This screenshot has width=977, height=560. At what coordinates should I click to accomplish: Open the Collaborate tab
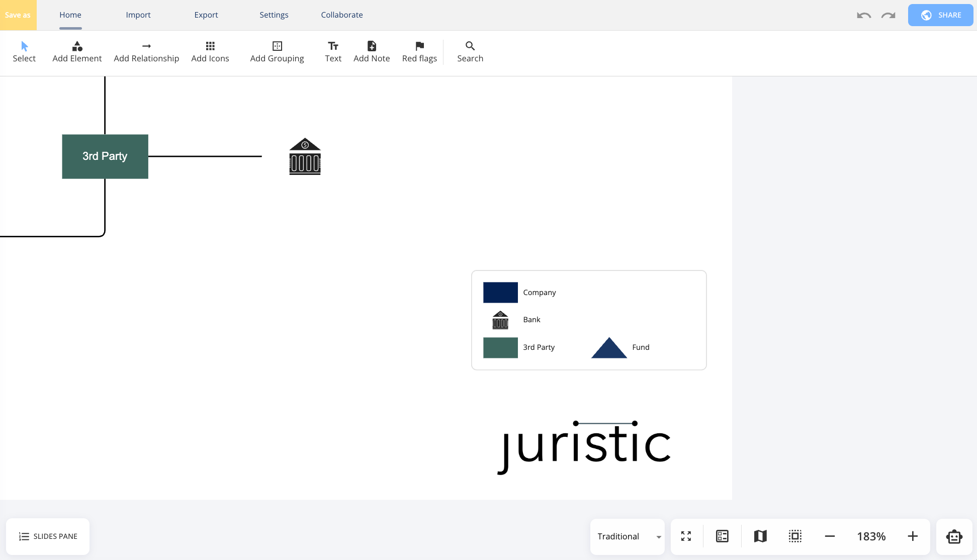click(x=342, y=15)
